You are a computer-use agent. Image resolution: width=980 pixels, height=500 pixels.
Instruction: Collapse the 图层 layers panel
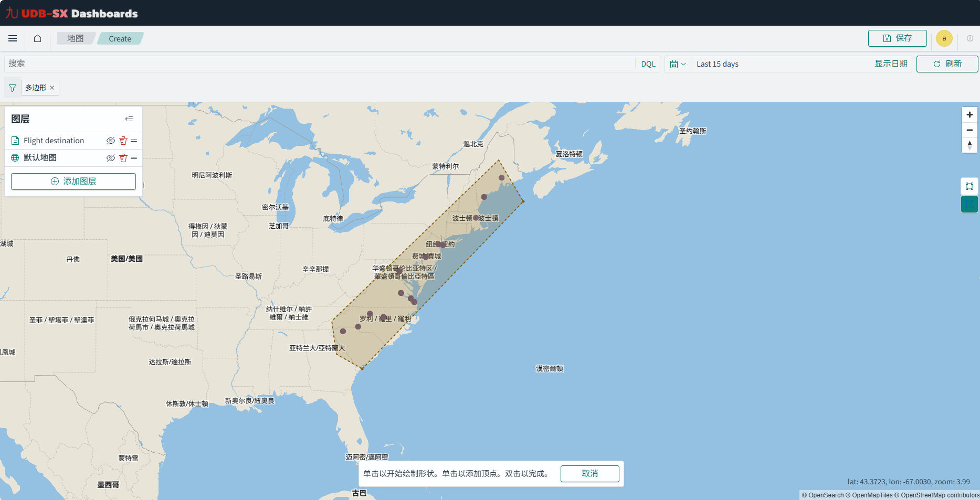129,119
